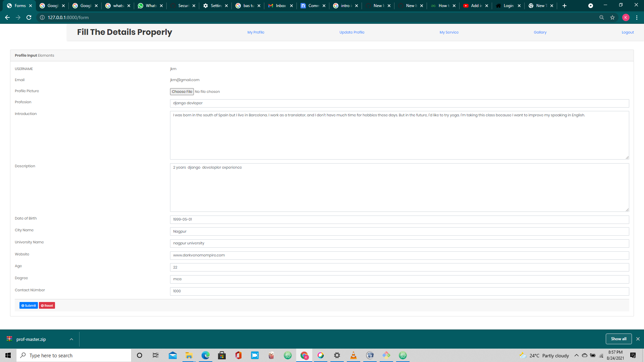Open Microsoft Store from the taskbar
This screenshot has height=362, width=644.
click(x=222, y=355)
